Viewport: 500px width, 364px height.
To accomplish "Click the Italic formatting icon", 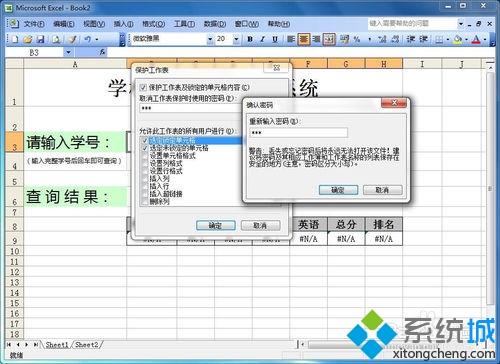I will (262, 39).
